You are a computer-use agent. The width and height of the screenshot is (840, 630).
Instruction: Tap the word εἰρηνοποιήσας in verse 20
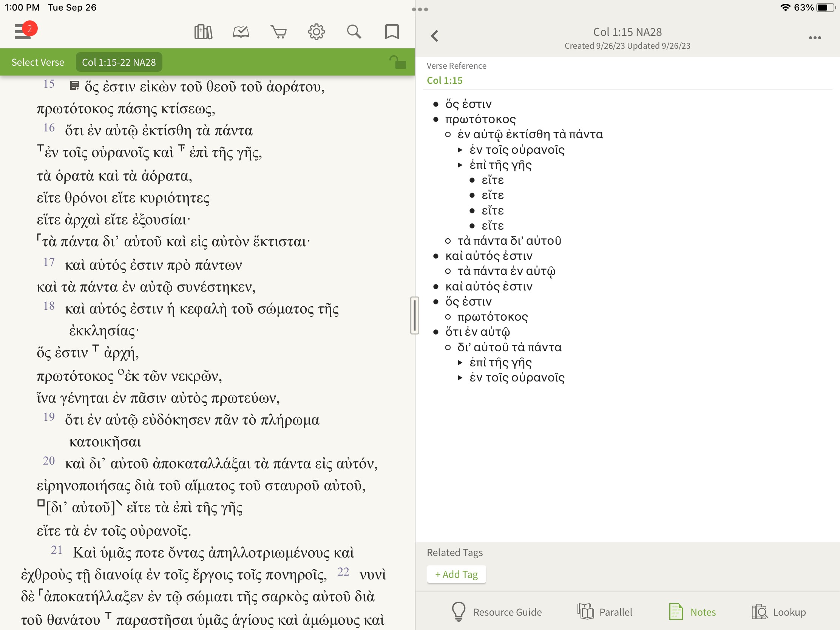84,486
